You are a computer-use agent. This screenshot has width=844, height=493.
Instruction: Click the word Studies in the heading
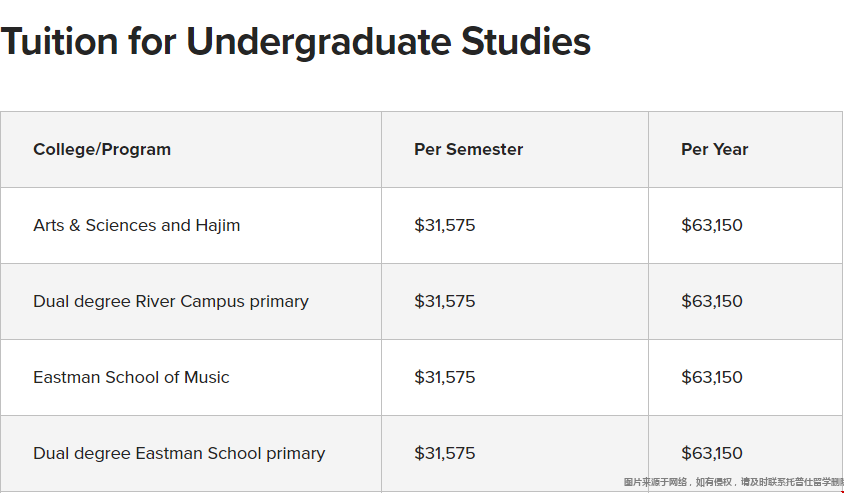click(526, 41)
